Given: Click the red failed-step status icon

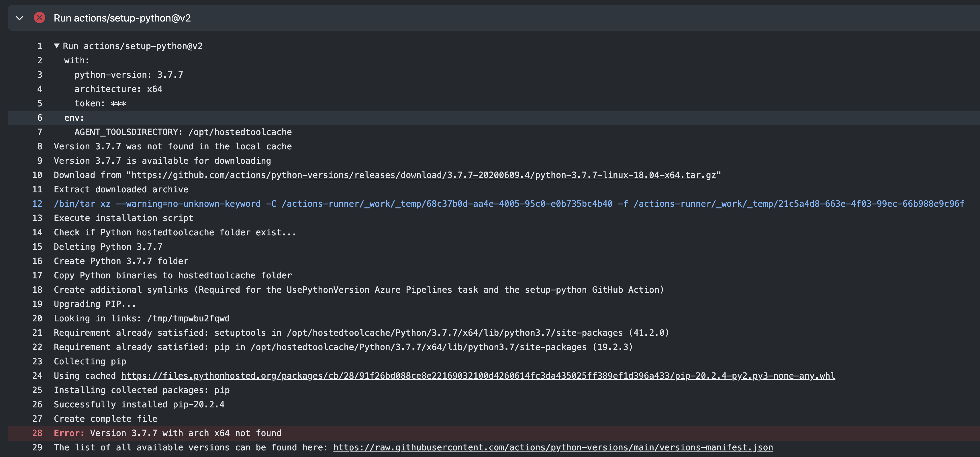Looking at the screenshot, I should (x=39, y=17).
